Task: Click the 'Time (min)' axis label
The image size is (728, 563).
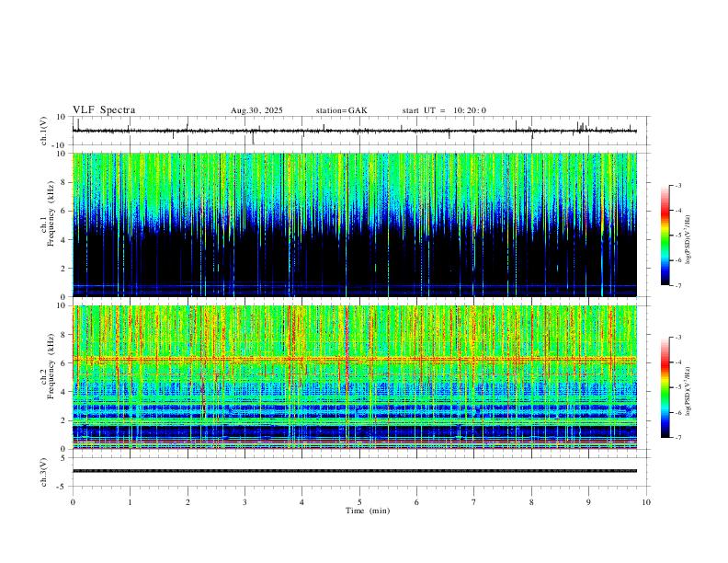Action: [x=368, y=511]
